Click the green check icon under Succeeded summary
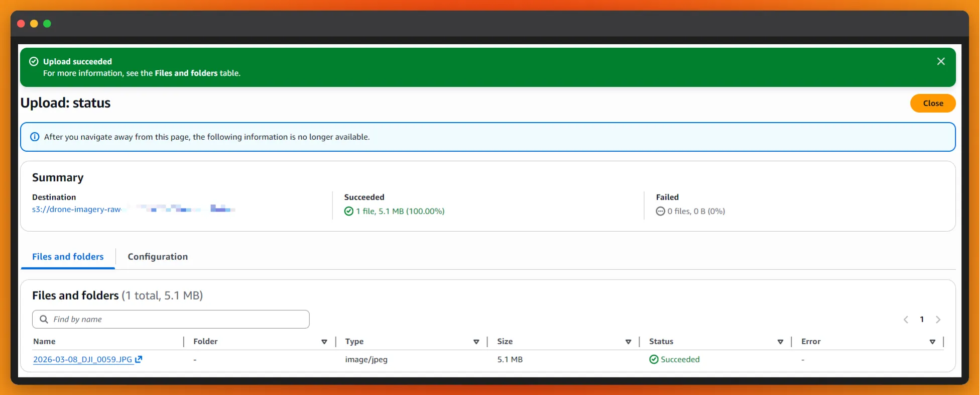This screenshot has width=980, height=395. pos(349,212)
